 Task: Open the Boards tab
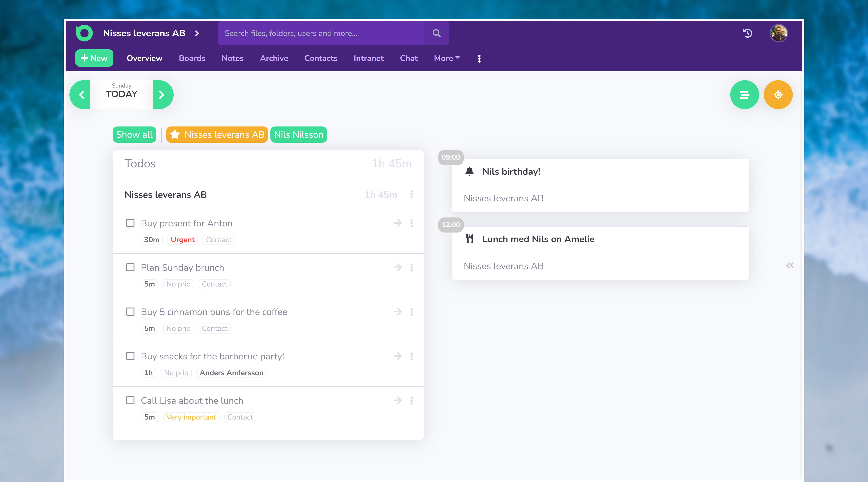click(192, 58)
